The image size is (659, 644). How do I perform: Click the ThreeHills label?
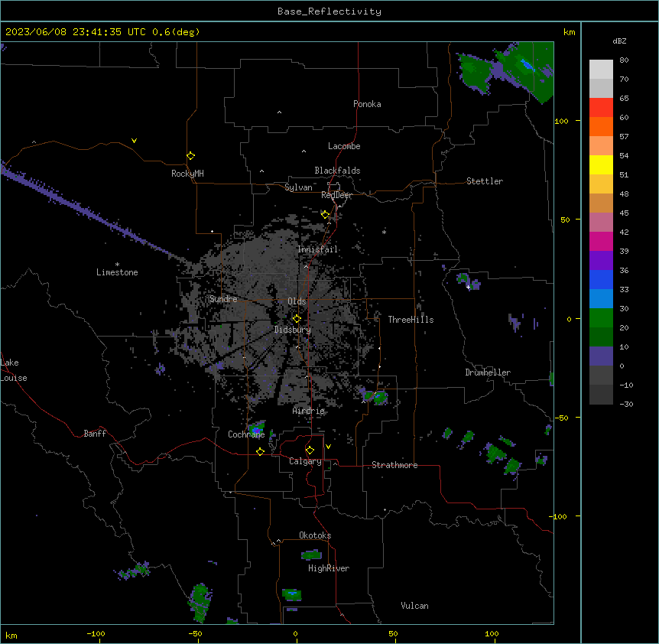[411, 320]
